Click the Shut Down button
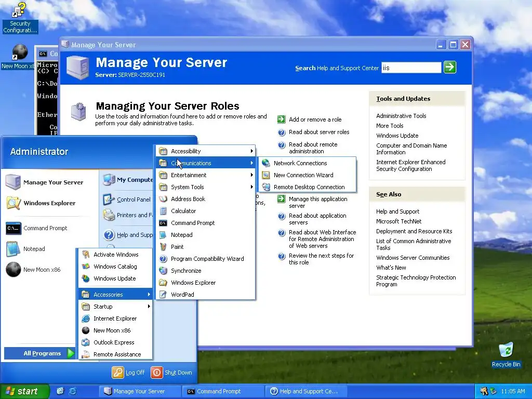 pyautogui.click(x=171, y=373)
